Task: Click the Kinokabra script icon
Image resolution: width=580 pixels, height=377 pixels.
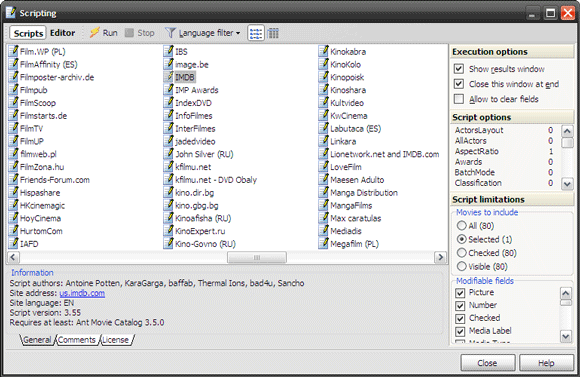Action: click(x=323, y=51)
